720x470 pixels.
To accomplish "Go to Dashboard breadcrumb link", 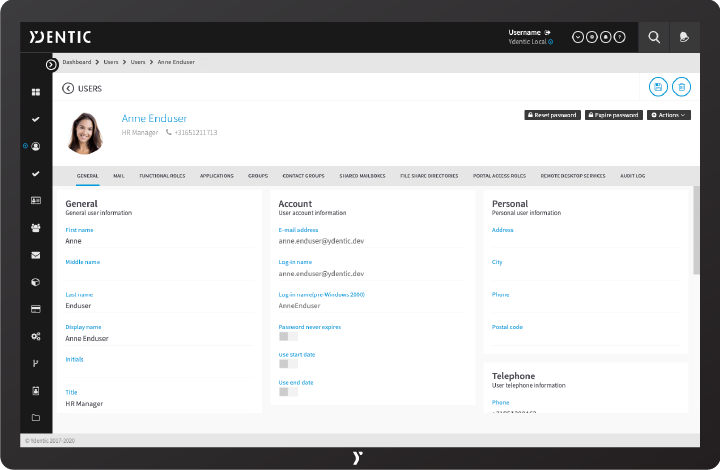I will pyautogui.click(x=77, y=62).
